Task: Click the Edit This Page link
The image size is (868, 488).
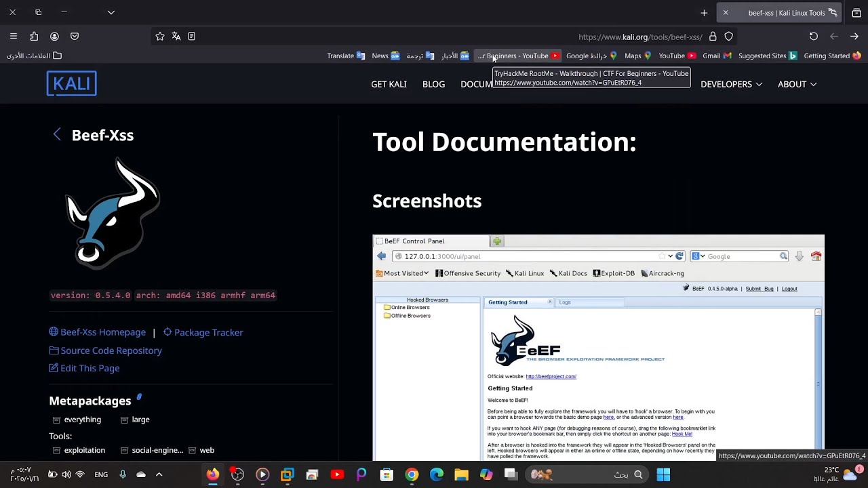Action: tap(84, 368)
